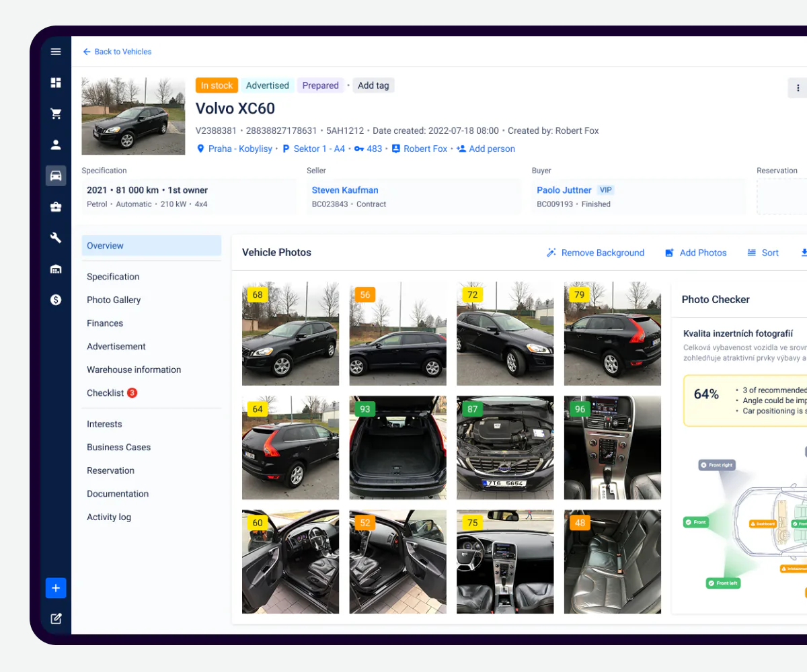The height and width of the screenshot is (672, 807).
Task: Click the three-dot more options button
Action: pyautogui.click(x=798, y=88)
